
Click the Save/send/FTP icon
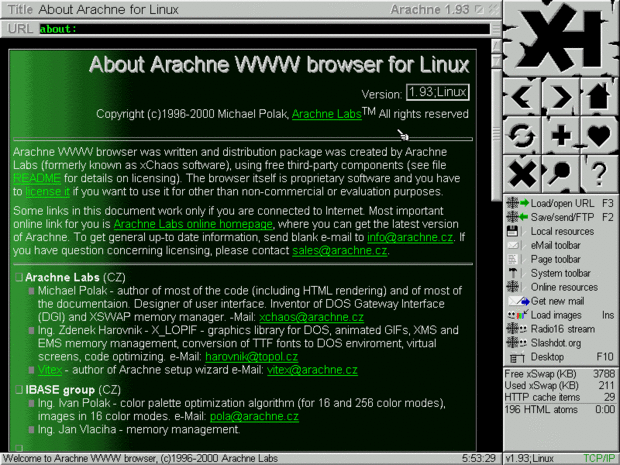click(x=518, y=217)
